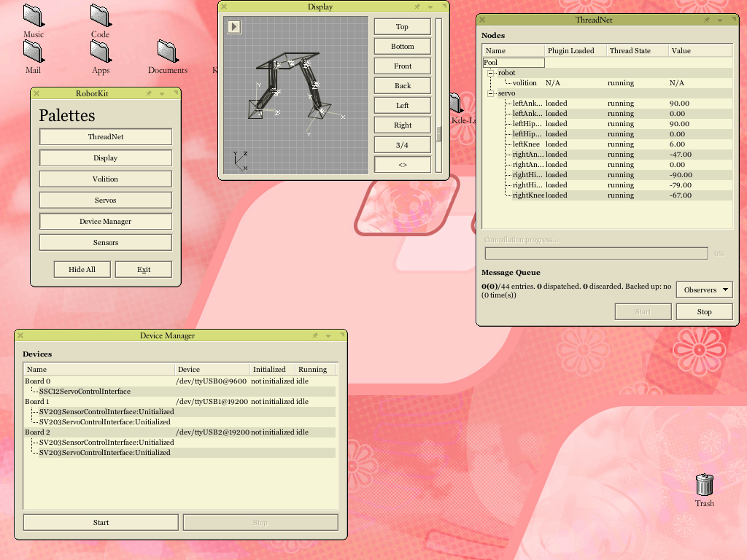Sort nodes by Plugin Loaded column
The height and width of the screenshot is (560, 747).
pyautogui.click(x=575, y=50)
